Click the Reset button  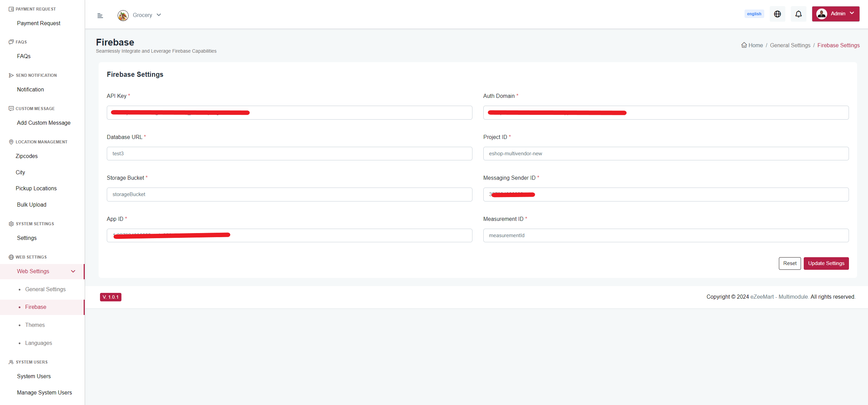coord(789,263)
